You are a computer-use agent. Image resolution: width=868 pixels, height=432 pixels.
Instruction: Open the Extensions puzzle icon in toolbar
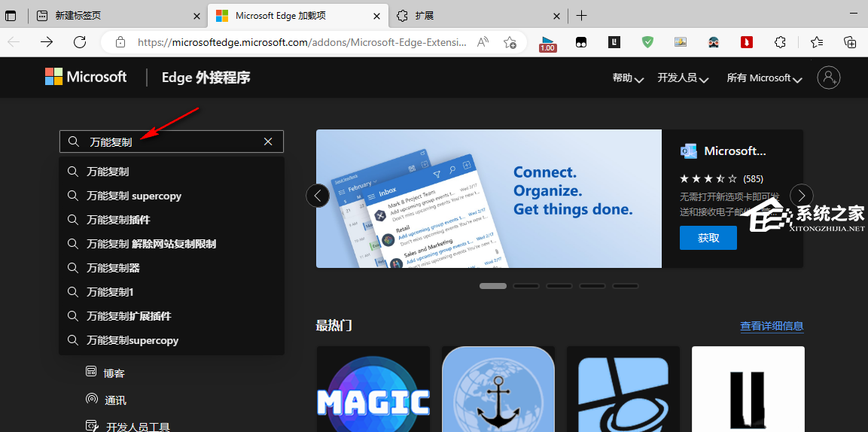(x=781, y=42)
